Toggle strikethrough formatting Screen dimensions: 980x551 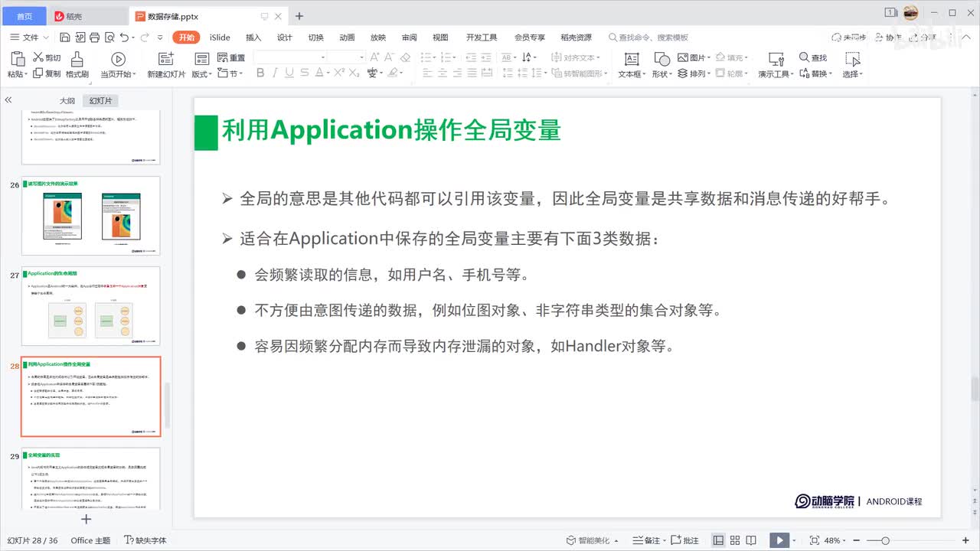click(305, 73)
